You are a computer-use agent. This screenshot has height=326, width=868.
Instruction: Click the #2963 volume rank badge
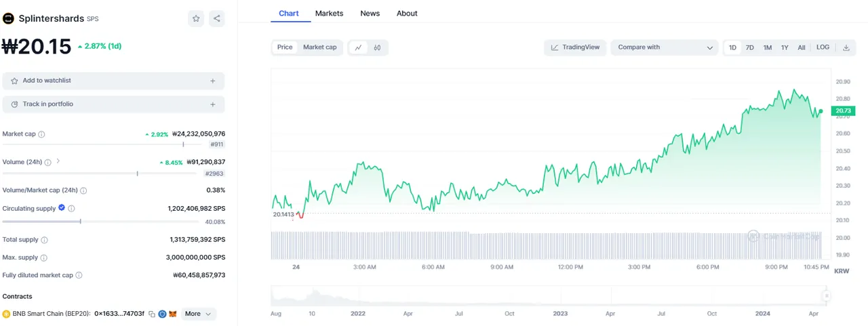[x=215, y=174]
